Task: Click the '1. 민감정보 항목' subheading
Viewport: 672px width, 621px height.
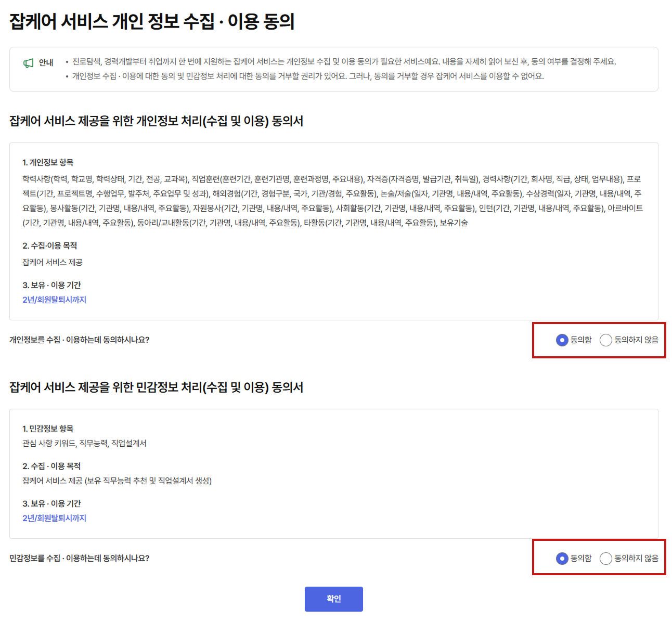Action: click(x=48, y=429)
